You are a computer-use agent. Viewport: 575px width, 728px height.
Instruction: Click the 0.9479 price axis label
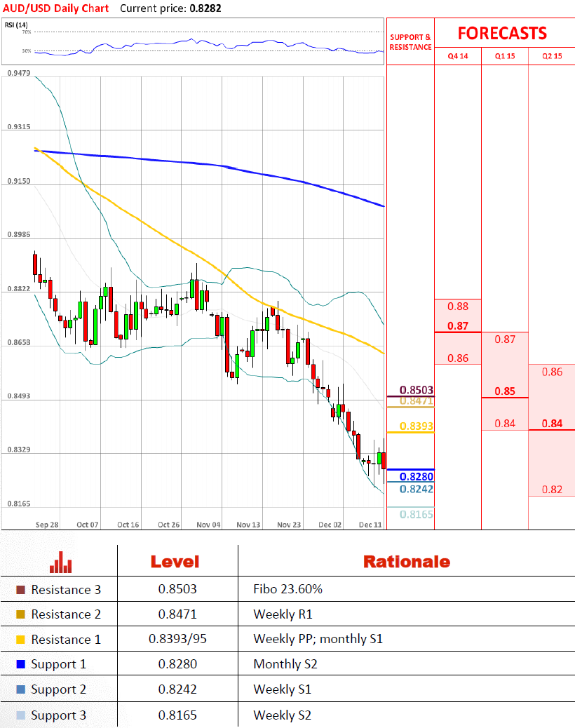(18, 73)
